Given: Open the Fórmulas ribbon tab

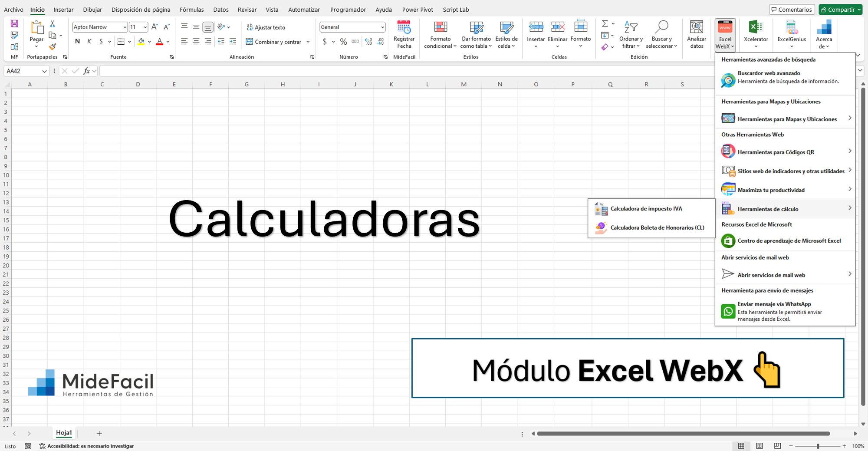Looking at the screenshot, I should (x=191, y=10).
